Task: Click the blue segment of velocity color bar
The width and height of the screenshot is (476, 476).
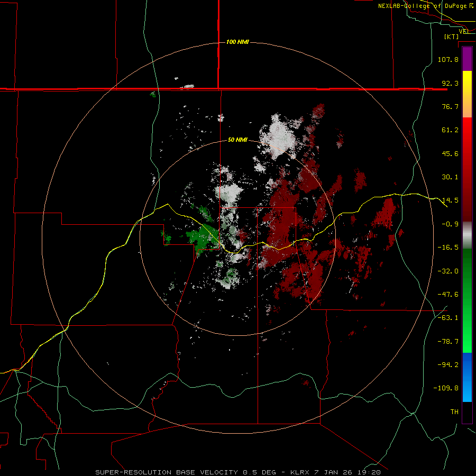Action: pyautogui.click(x=467, y=377)
